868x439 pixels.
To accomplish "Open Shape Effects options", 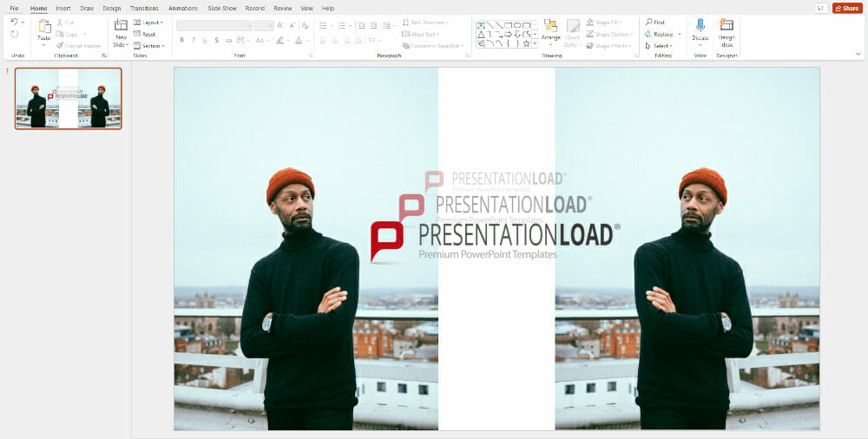I will tap(608, 46).
